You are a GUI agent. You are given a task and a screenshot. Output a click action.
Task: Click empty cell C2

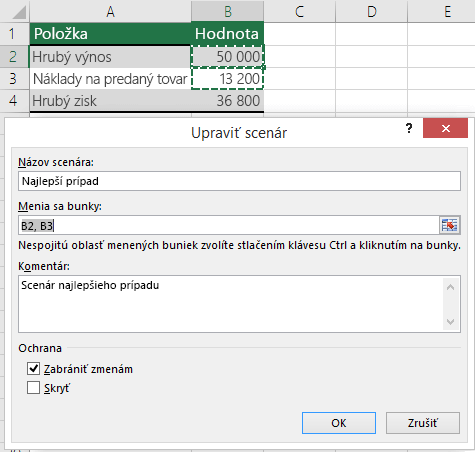pyautogui.click(x=299, y=56)
